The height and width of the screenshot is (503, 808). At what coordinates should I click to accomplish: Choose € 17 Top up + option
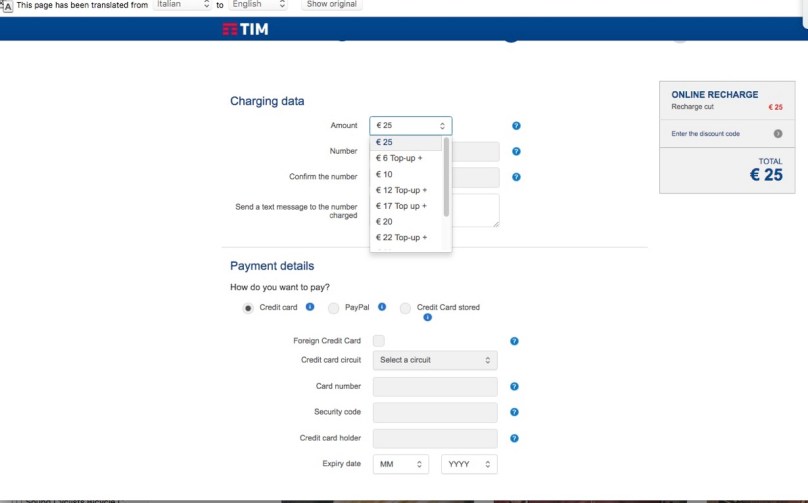coord(406,206)
